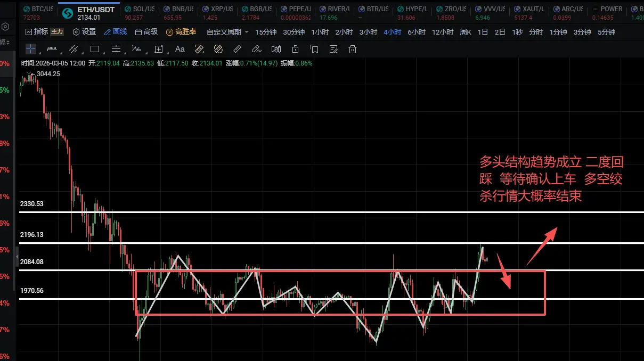Click the 2196.13 price level label
This screenshot has width=644, height=361.
31,235
